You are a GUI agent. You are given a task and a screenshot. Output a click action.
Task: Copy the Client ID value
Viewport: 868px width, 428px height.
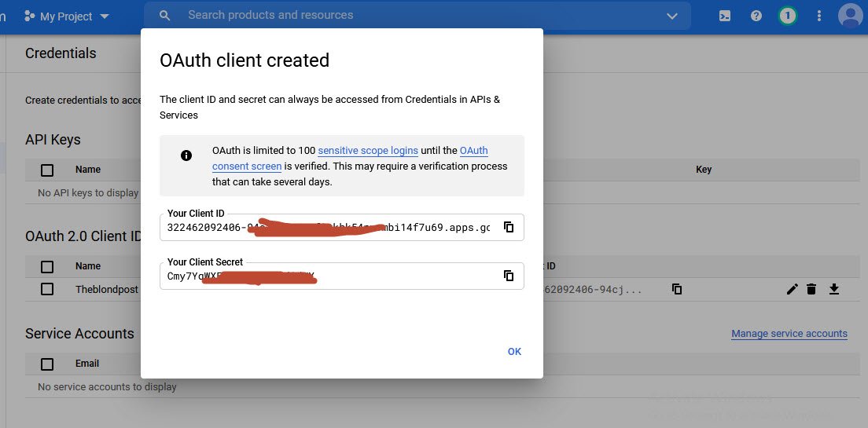pyautogui.click(x=509, y=227)
